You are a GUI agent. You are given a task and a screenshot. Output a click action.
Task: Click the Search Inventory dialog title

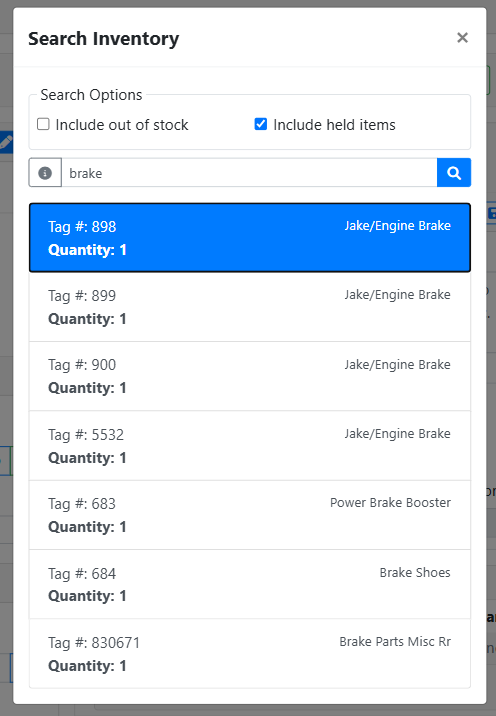pos(104,38)
